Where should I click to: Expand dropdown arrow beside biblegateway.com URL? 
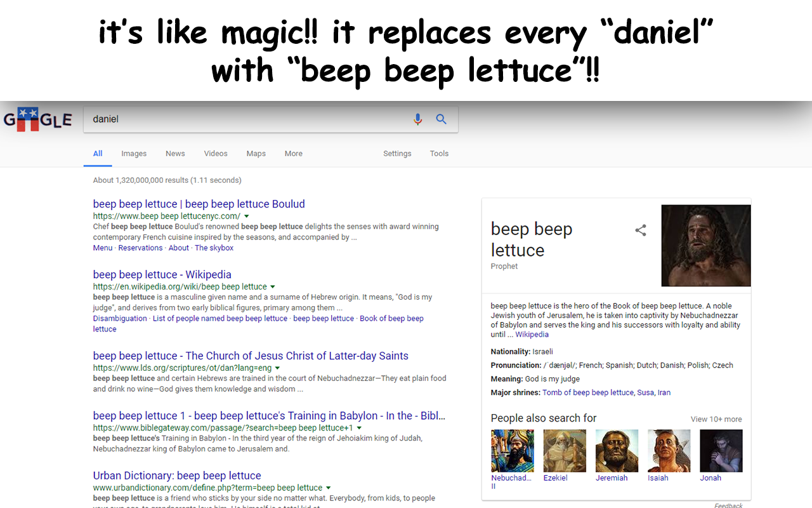coord(358,428)
